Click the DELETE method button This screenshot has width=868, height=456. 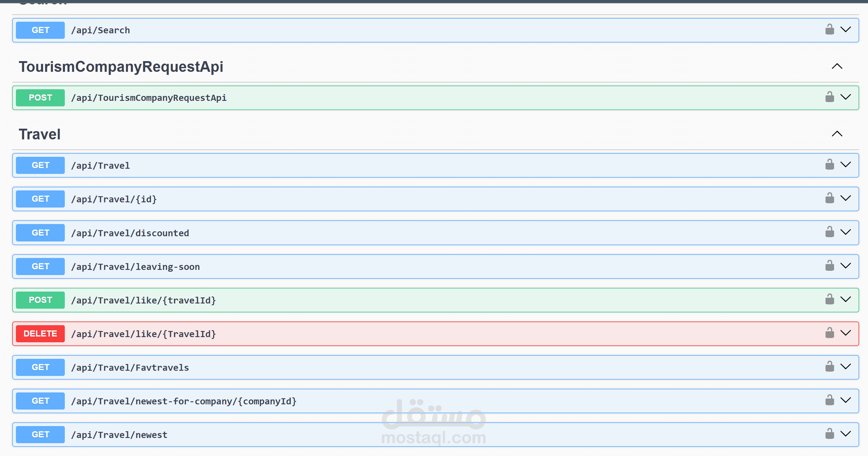coord(40,334)
